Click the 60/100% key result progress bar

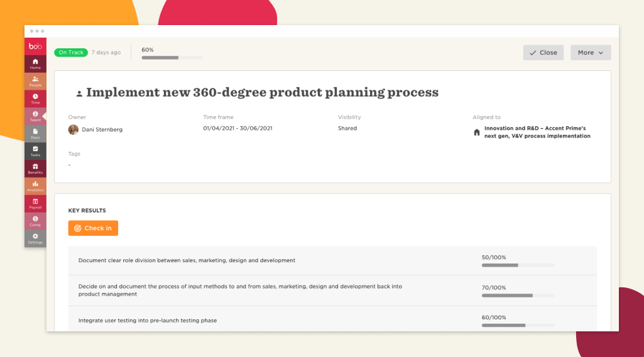tap(518, 326)
